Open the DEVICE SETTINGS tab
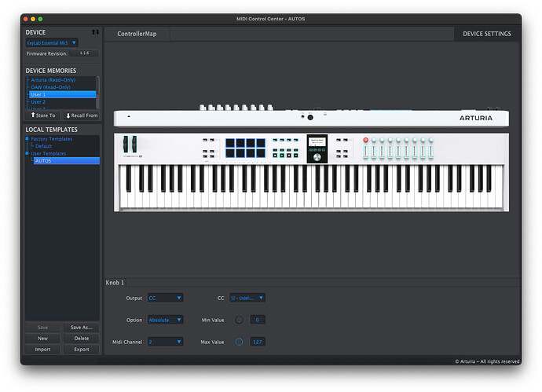Image resolution: width=542 pixels, height=392 pixels. tap(487, 34)
